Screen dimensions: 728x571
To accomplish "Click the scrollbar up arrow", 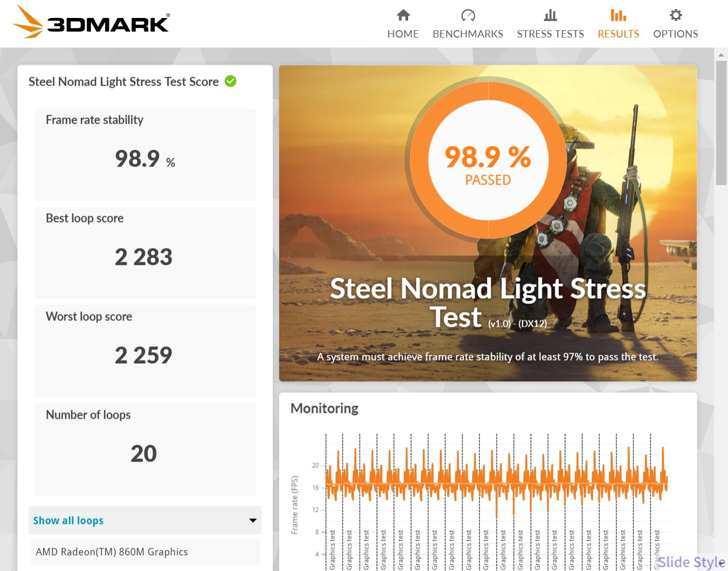I will pos(721,54).
